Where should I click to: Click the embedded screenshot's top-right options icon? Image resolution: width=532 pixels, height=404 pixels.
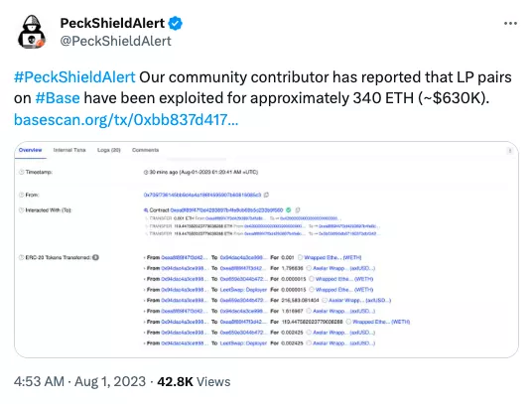pyautogui.click(x=509, y=151)
